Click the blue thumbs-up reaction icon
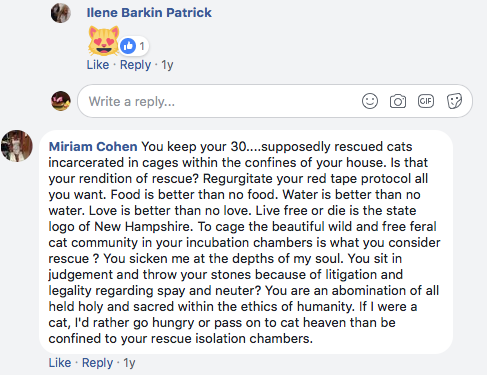Image resolution: width=487 pixels, height=375 pixels. point(128,46)
